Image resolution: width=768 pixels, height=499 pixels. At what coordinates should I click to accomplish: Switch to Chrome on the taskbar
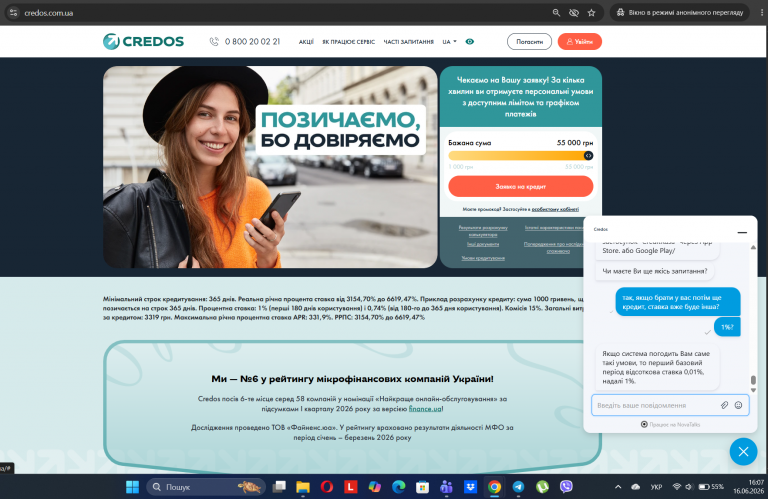pyautogui.click(x=494, y=487)
